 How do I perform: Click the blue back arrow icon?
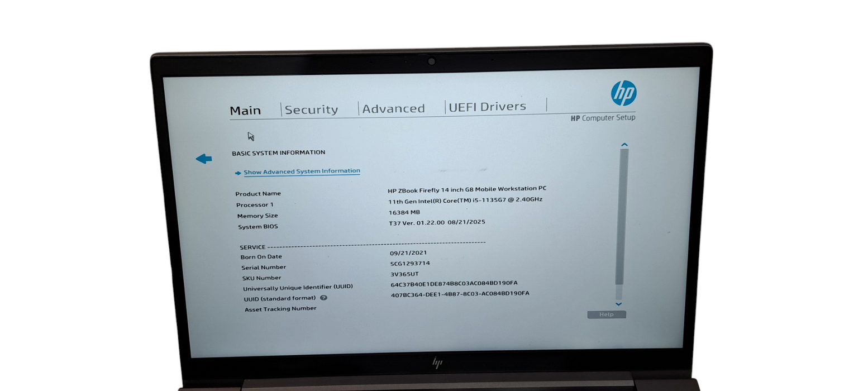point(203,159)
